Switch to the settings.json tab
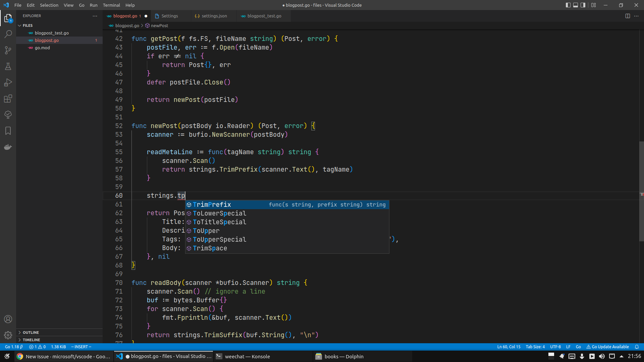The image size is (644, 362). point(214,16)
